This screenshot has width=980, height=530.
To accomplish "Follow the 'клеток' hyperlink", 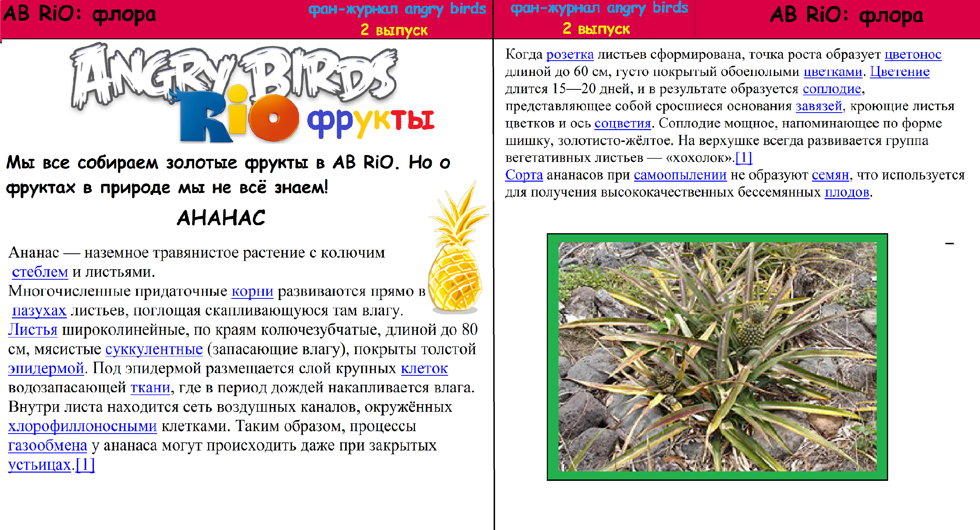I will pyautogui.click(x=424, y=369).
